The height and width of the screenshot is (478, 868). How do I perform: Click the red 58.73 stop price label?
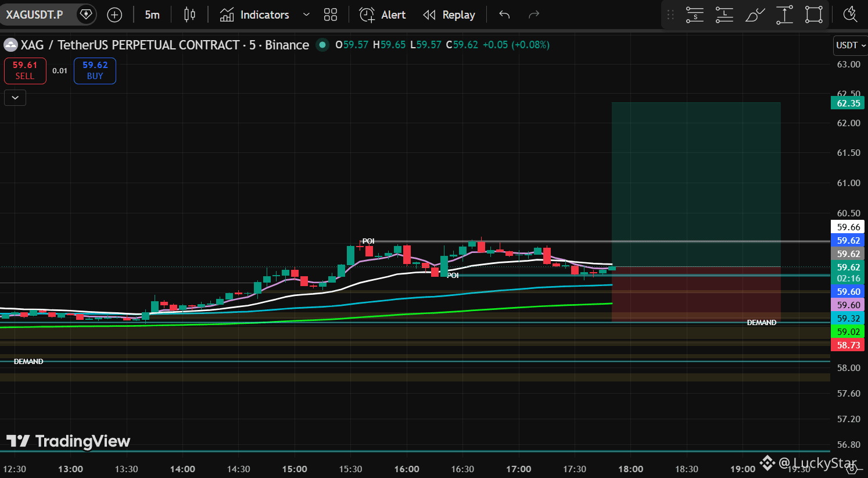(848, 345)
